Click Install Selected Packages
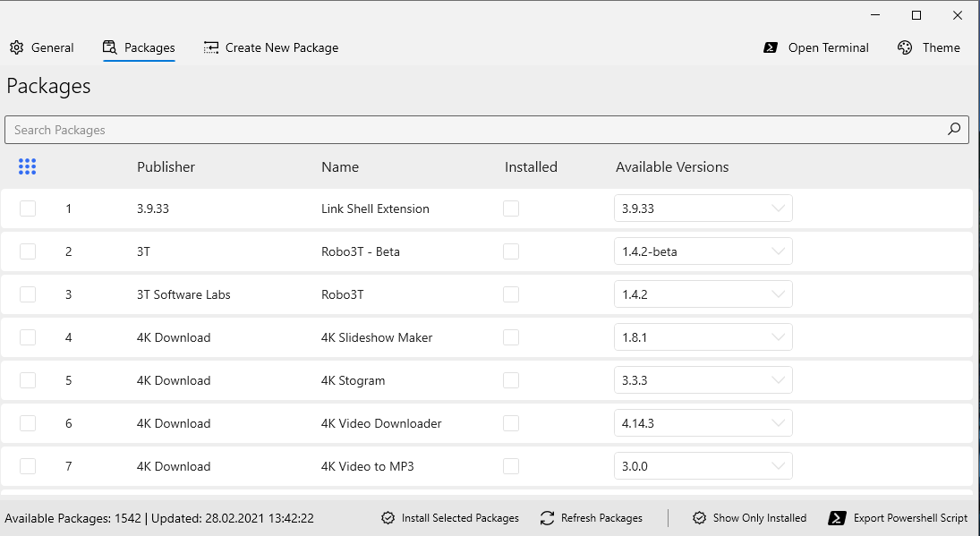 point(450,518)
